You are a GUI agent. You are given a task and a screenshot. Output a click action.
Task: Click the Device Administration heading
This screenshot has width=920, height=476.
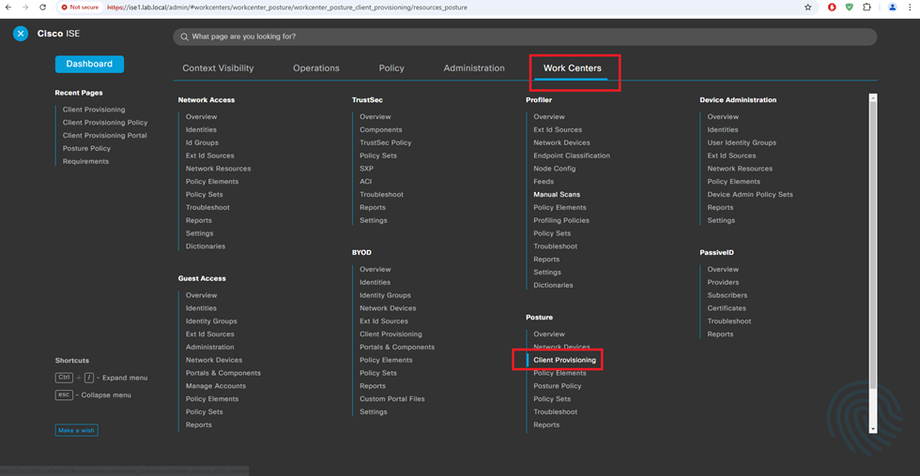738,100
